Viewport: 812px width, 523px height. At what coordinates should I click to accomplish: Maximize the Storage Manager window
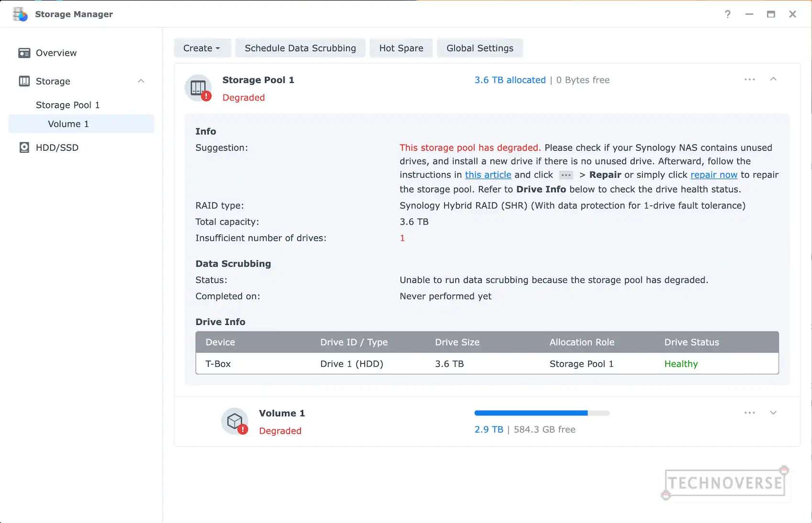(x=771, y=14)
